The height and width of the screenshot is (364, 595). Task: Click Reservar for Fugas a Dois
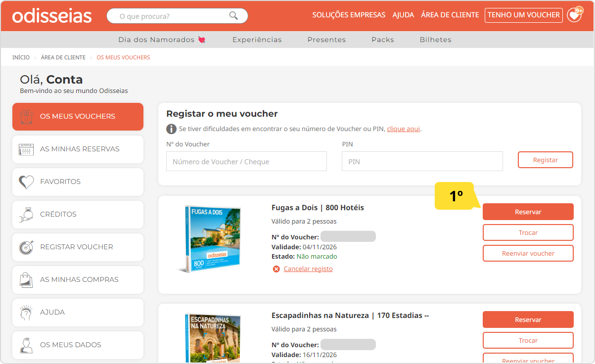pyautogui.click(x=528, y=212)
